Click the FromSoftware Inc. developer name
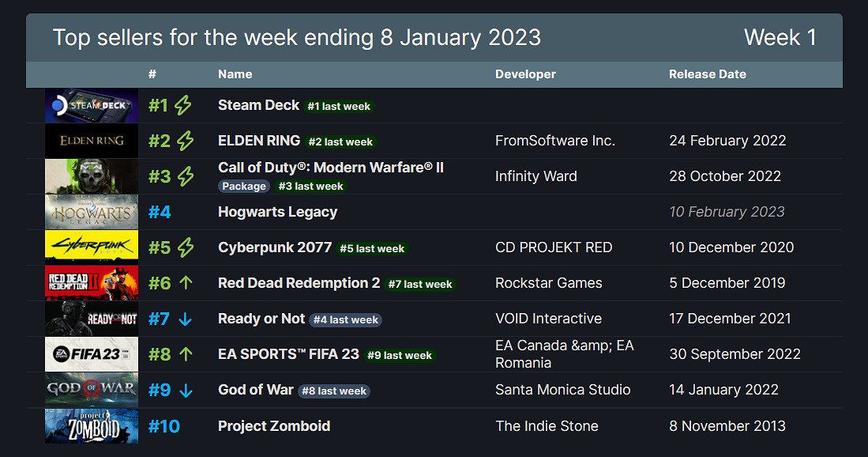The height and width of the screenshot is (457, 868). [554, 141]
